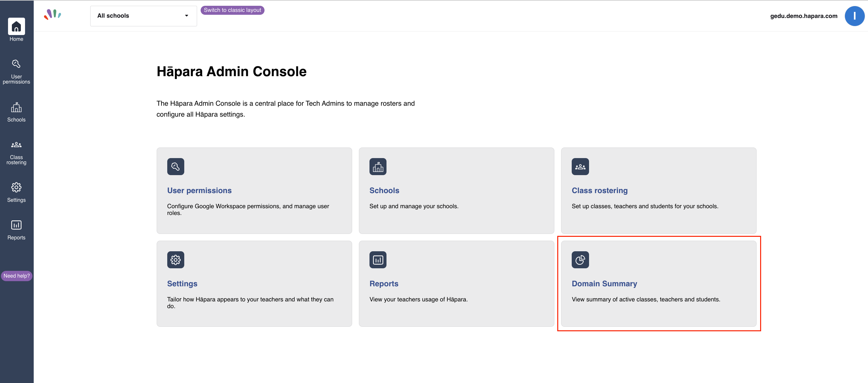Click the Class rostering card people icon
The width and height of the screenshot is (868, 383).
click(580, 166)
